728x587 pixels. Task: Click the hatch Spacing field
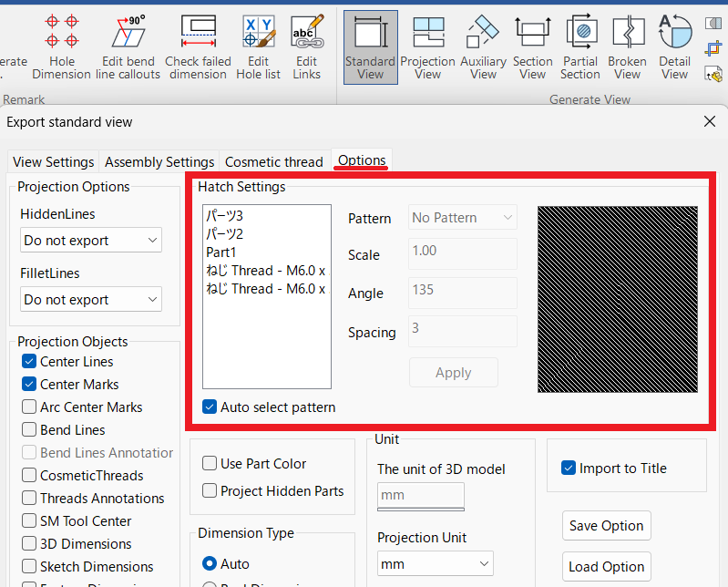pyautogui.click(x=463, y=331)
